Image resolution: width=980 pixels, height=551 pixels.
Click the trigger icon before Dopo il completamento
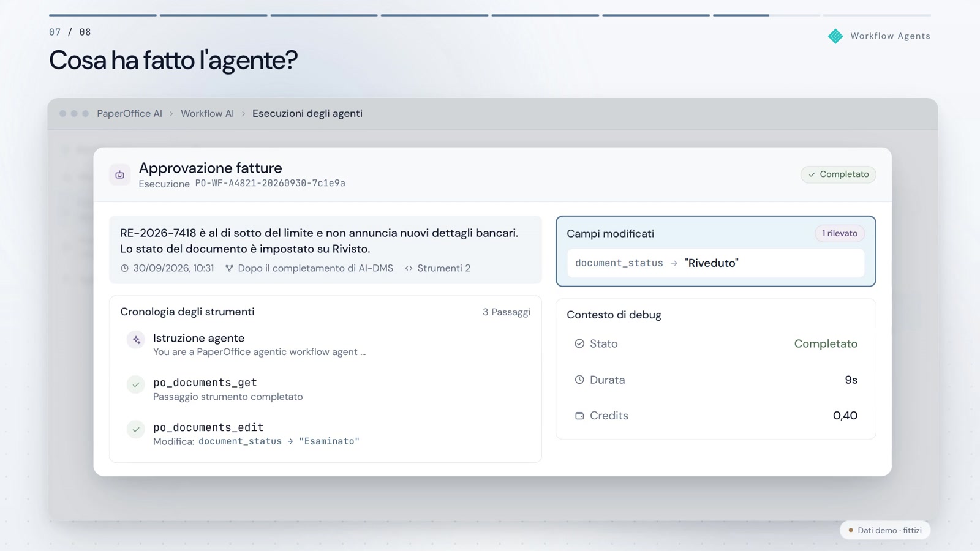click(229, 268)
